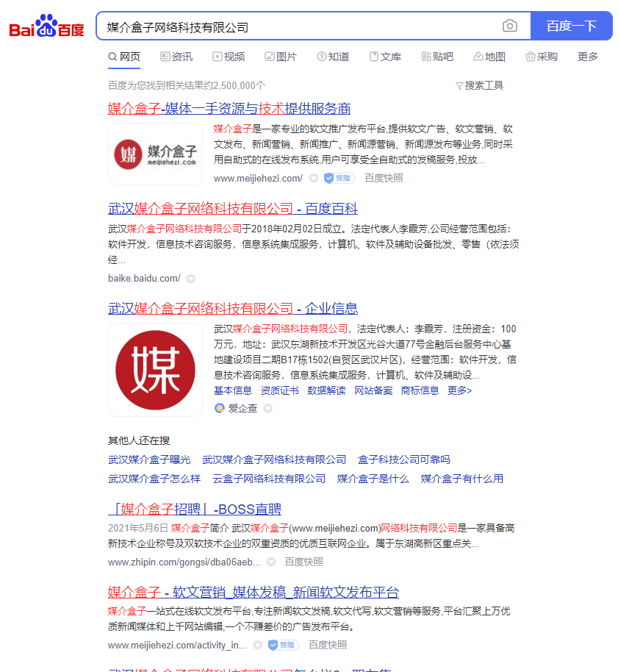Click the baike.baidu.com/ URL
Viewport: 618px width, 672px height.
144,279
